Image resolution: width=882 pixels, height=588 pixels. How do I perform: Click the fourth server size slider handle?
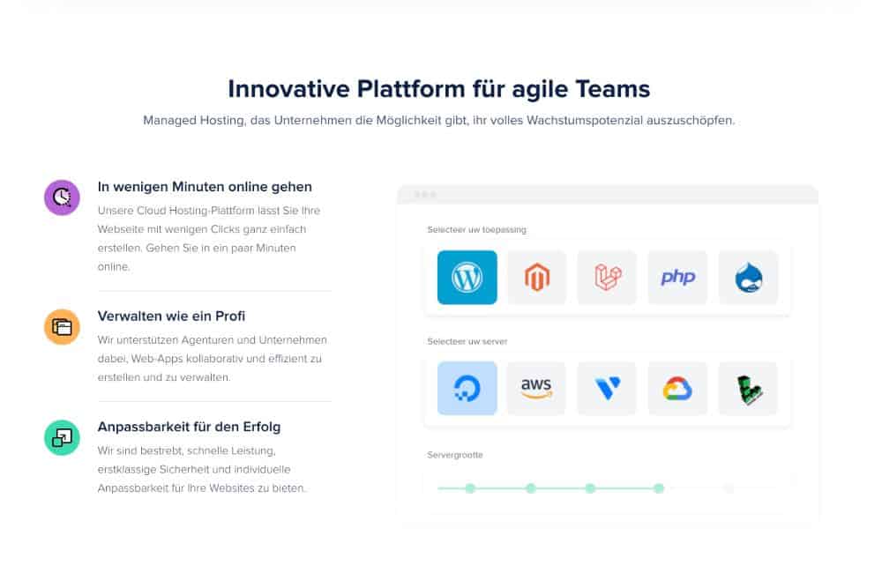tap(659, 488)
